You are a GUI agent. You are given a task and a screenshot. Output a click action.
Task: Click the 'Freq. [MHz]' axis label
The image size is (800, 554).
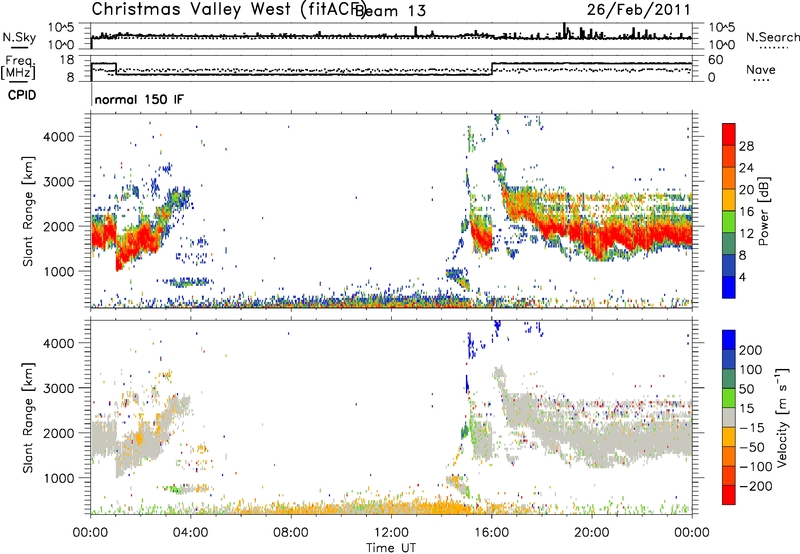[x=19, y=67]
